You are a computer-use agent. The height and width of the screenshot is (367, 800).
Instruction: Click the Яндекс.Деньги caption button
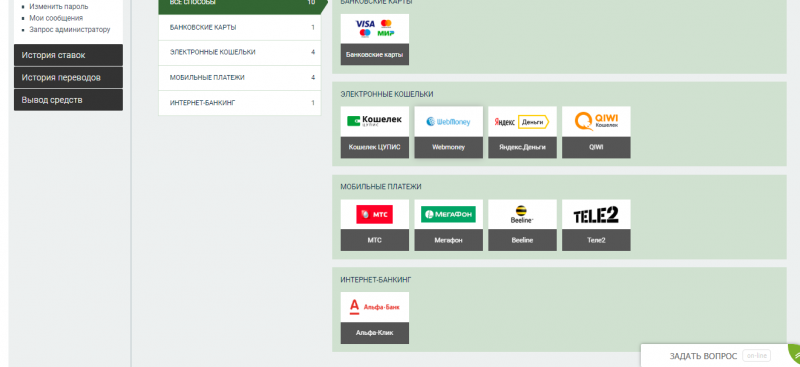522,147
